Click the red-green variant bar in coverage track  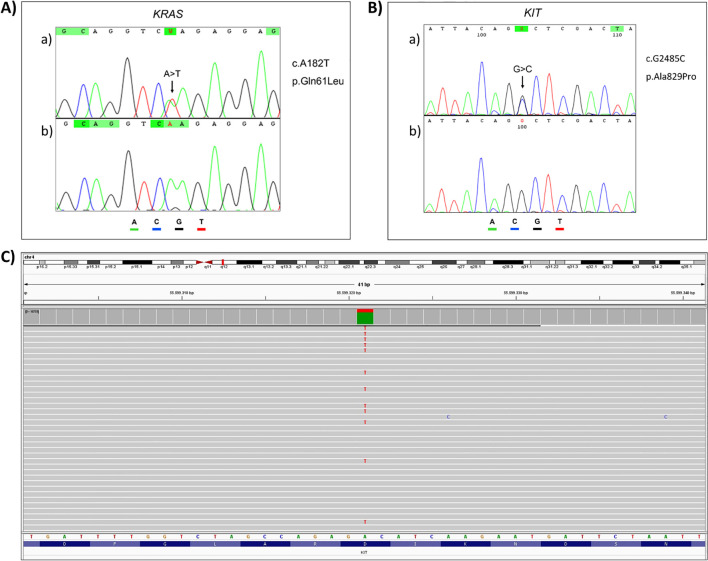click(365, 316)
